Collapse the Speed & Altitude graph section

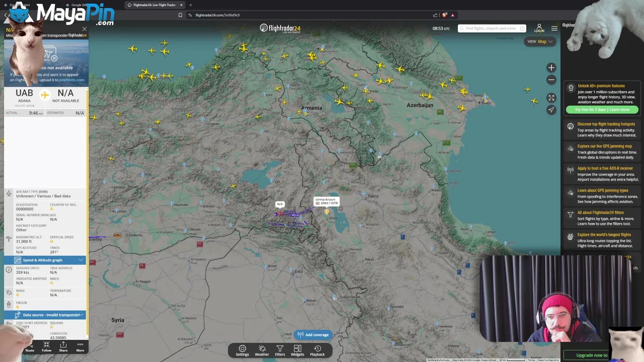pyautogui.click(x=45, y=260)
